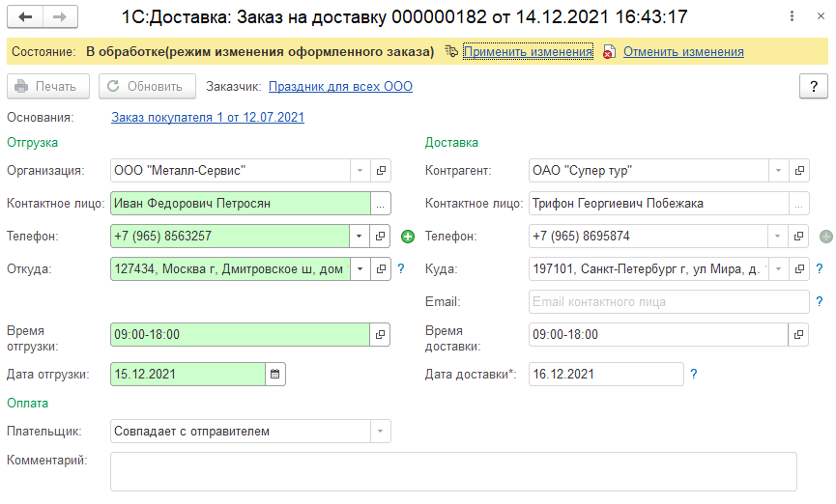Screen dimensions: 836x504
Task: Expand the shipment Телефон dropdown
Action: coord(360,236)
